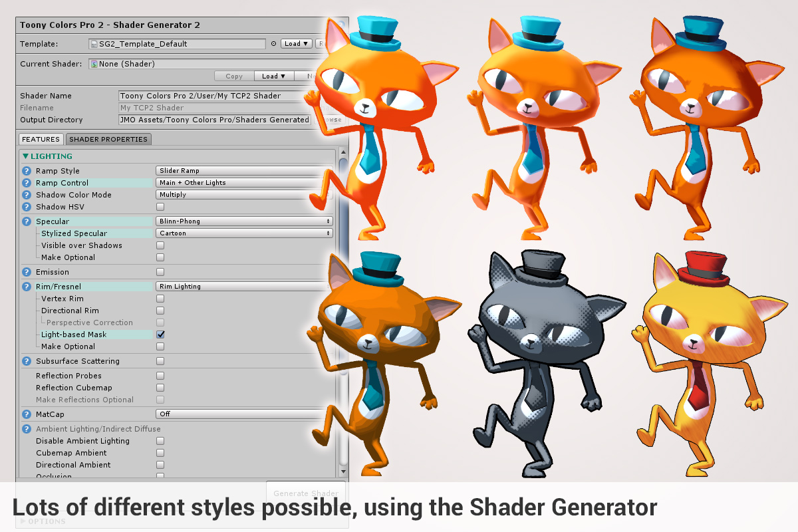Open the Template Load dropdown

click(297, 44)
